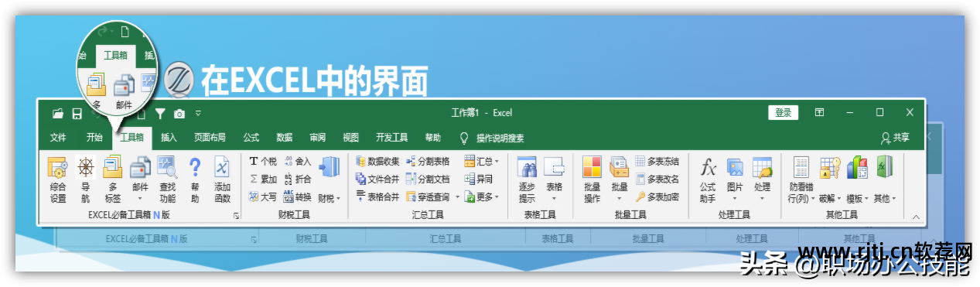Switch to the ribbon 帮助 tab

[x=433, y=138]
